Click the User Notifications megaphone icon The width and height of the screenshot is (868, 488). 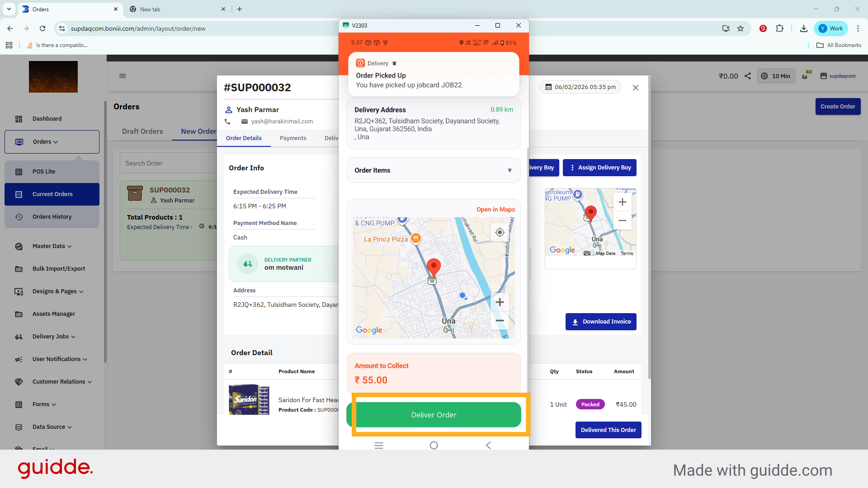click(19, 359)
